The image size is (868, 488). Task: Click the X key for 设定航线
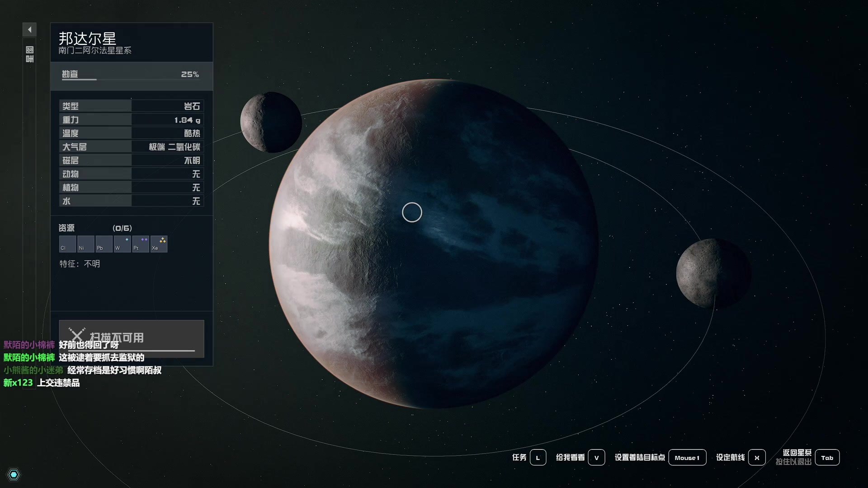pos(757,457)
